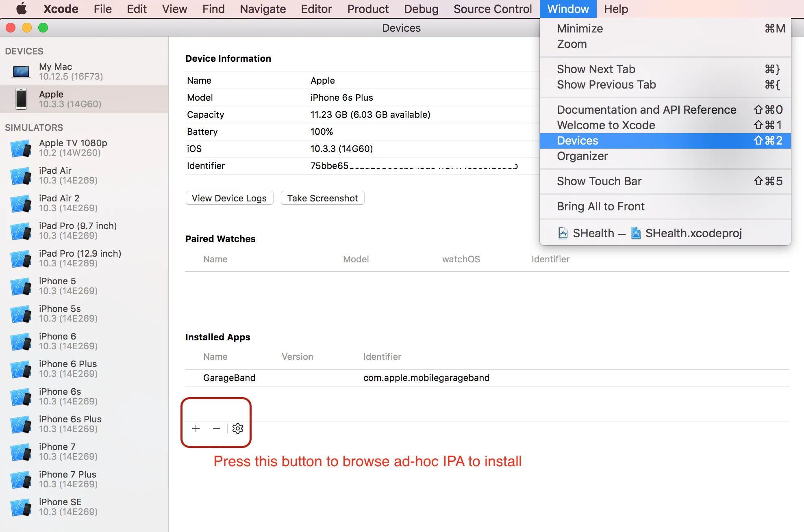This screenshot has height=532, width=804.
Task: Select the My Mac device icon
Action: (x=21, y=72)
